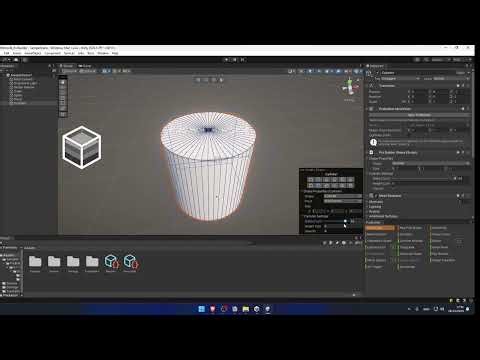This screenshot has height=360, width=480.
Task: Open Transform component context menu icon
Action: coord(468,86)
